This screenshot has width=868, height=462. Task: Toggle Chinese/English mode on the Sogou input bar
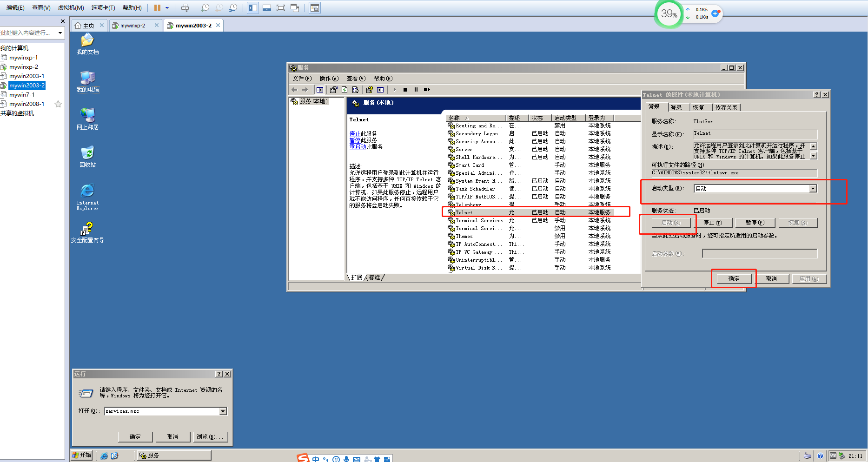pyautogui.click(x=316, y=458)
